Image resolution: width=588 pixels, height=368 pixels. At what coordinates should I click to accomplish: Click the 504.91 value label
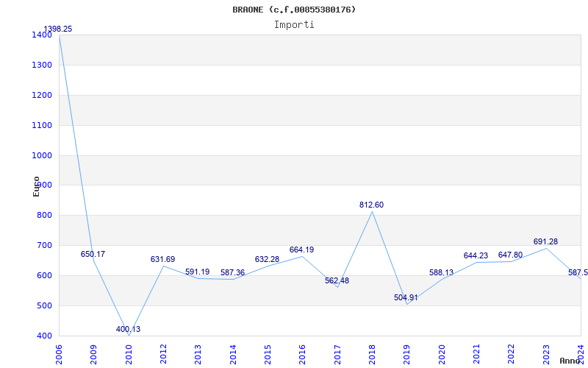406,298
